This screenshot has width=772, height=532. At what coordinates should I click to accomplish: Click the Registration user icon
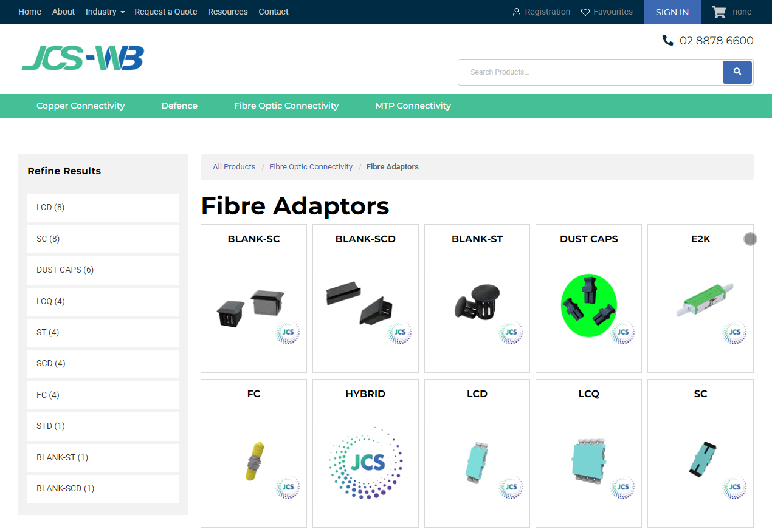click(x=517, y=12)
